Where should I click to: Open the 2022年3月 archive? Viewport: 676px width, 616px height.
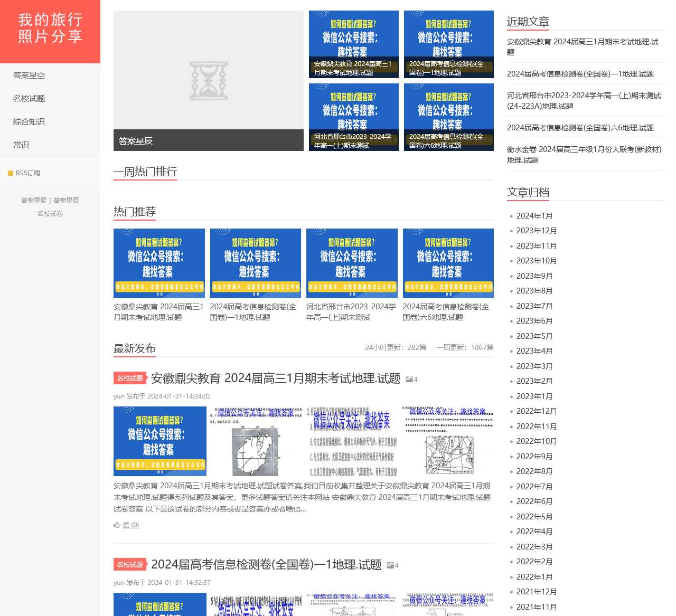[x=534, y=547]
